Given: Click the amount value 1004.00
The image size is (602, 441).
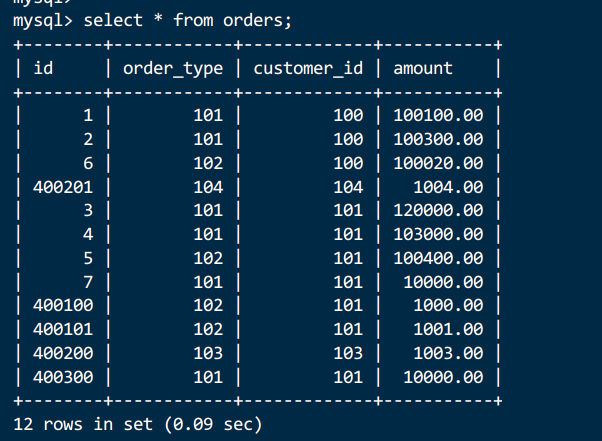Looking at the screenshot, I should click(448, 186).
